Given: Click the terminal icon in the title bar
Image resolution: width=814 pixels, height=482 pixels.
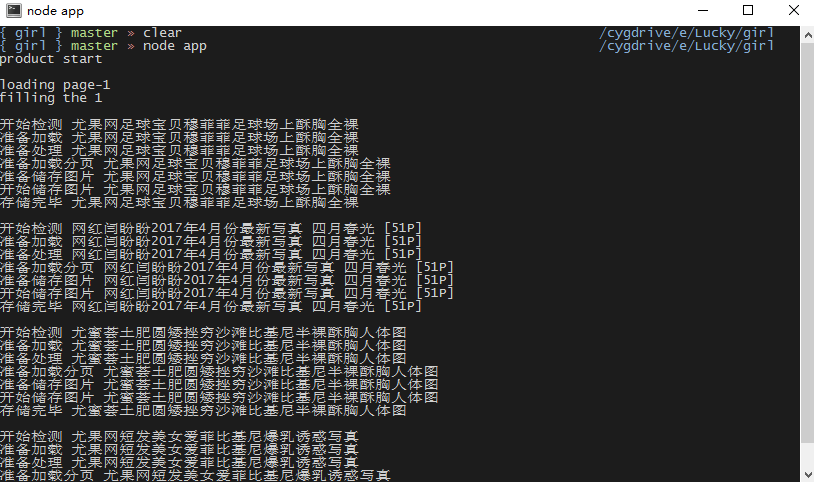Looking at the screenshot, I should pyautogui.click(x=13, y=10).
